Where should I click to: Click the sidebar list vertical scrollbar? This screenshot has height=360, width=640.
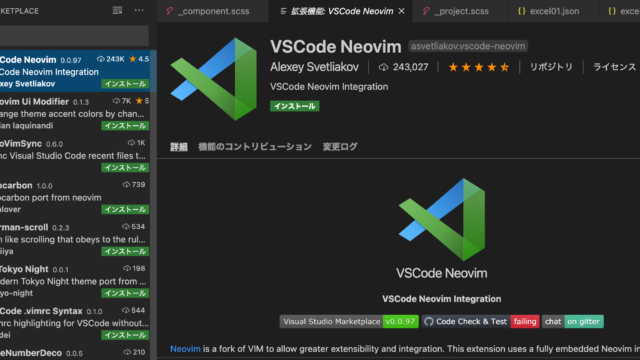[x=153, y=204]
